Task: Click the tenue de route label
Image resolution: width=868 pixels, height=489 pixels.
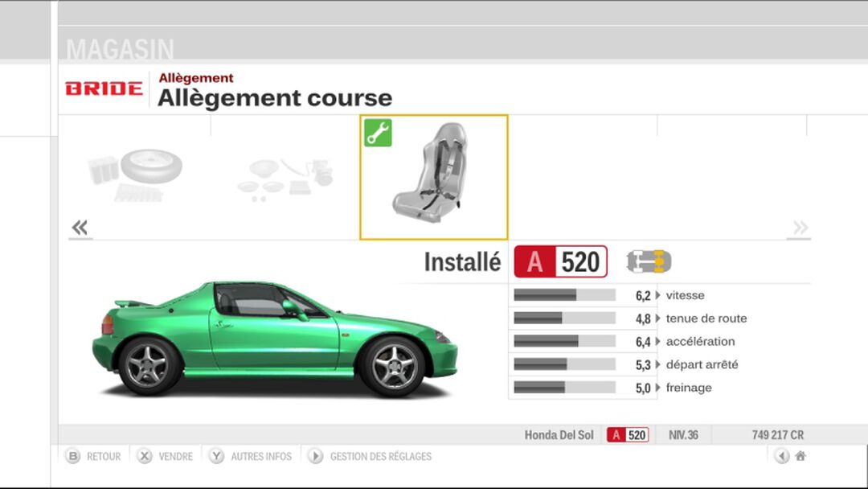Action: pyautogui.click(x=706, y=318)
